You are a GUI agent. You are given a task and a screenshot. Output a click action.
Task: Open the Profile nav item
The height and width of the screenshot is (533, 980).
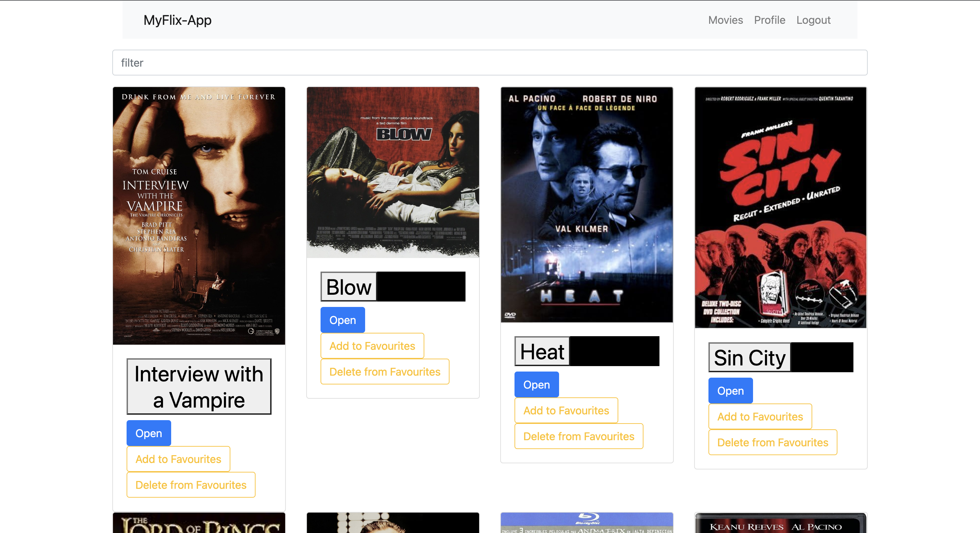tap(769, 20)
